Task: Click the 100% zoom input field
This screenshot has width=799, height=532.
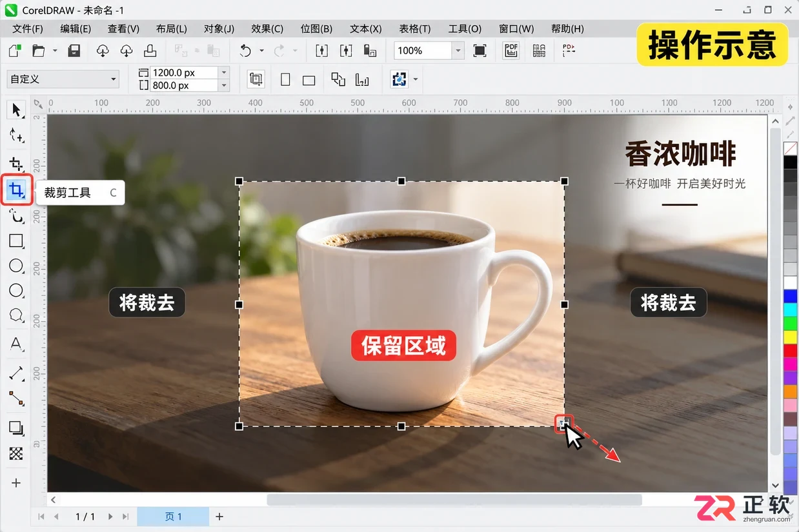Action: coord(423,50)
